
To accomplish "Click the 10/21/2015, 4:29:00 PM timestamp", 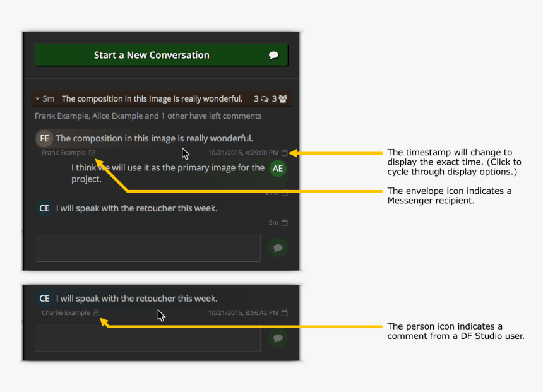I will point(243,153).
